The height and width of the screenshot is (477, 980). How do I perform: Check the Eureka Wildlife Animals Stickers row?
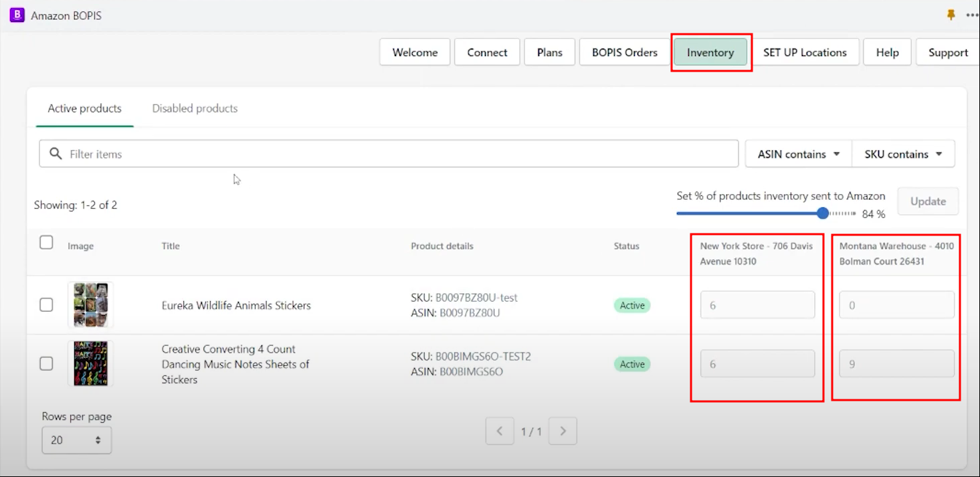pos(46,305)
